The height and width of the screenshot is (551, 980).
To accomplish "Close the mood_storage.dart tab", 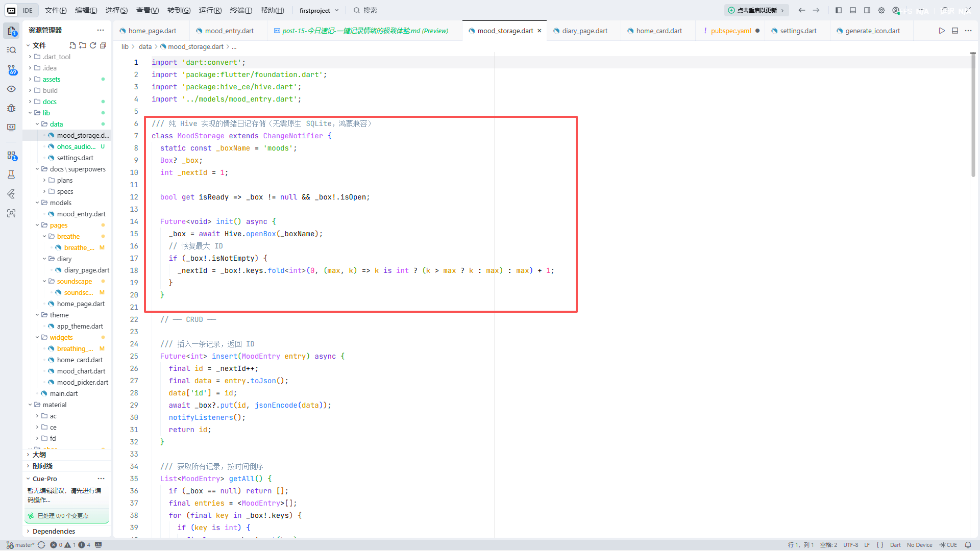I will [540, 31].
